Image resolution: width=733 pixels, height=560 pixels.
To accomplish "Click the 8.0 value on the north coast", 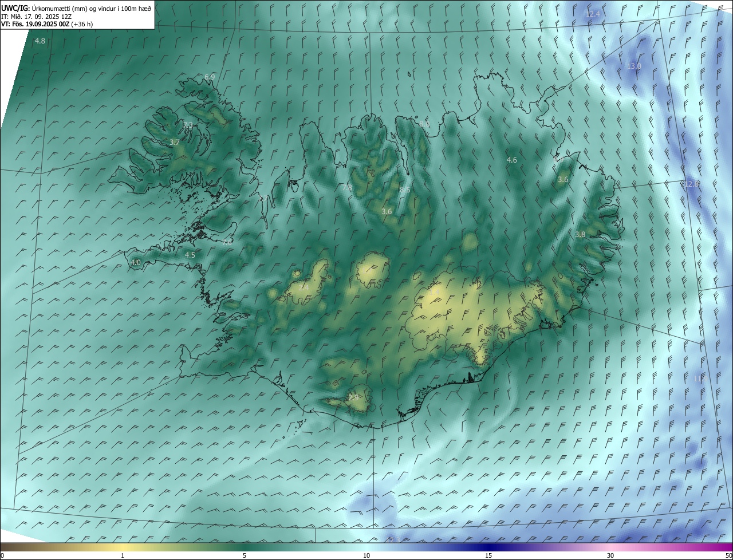I will pyautogui.click(x=424, y=124).
